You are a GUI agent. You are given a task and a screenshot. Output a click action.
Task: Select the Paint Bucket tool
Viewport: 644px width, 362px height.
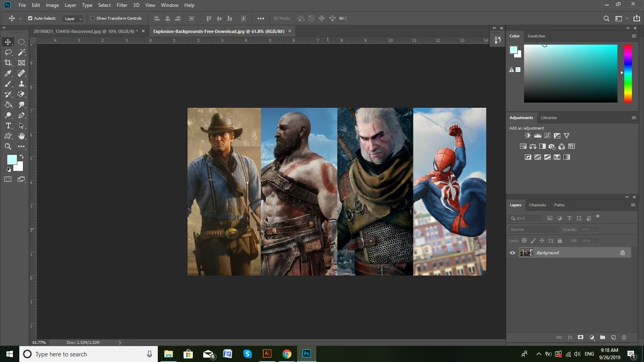(8, 105)
